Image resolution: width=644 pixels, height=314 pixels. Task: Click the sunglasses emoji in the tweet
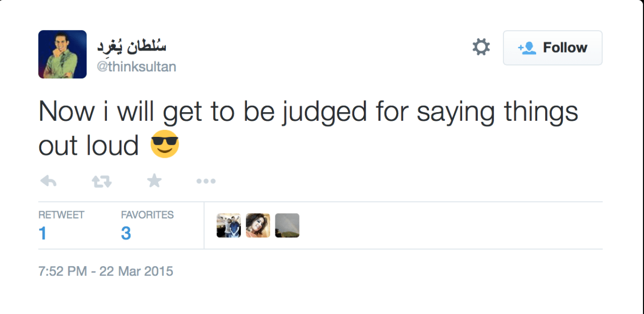click(x=164, y=145)
